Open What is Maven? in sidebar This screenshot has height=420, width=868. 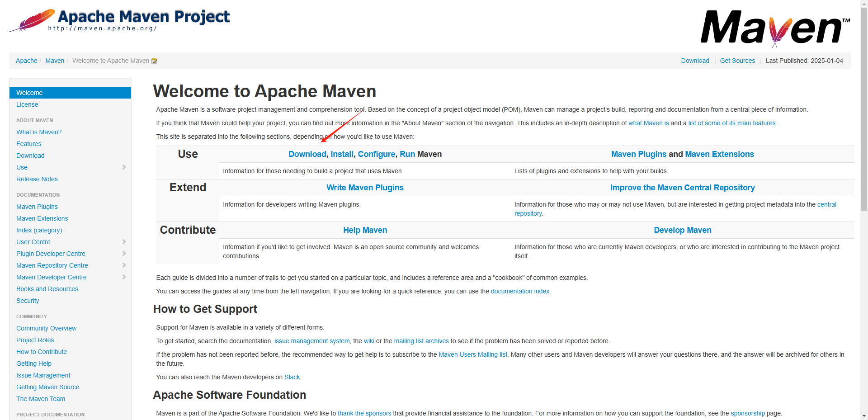point(39,132)
